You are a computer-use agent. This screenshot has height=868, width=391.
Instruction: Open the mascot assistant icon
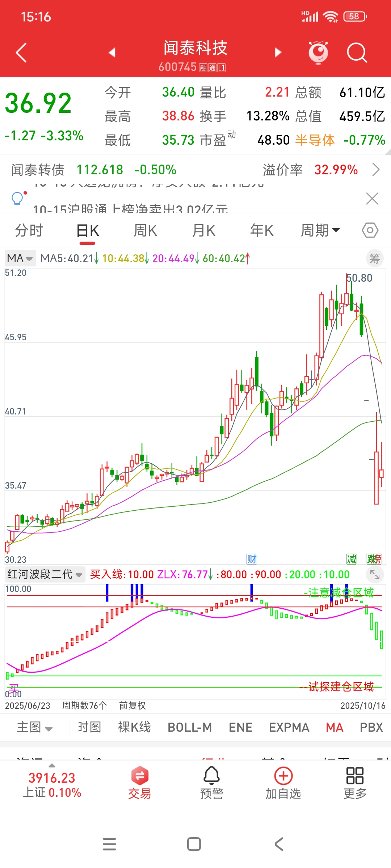(x=318, y=53)
